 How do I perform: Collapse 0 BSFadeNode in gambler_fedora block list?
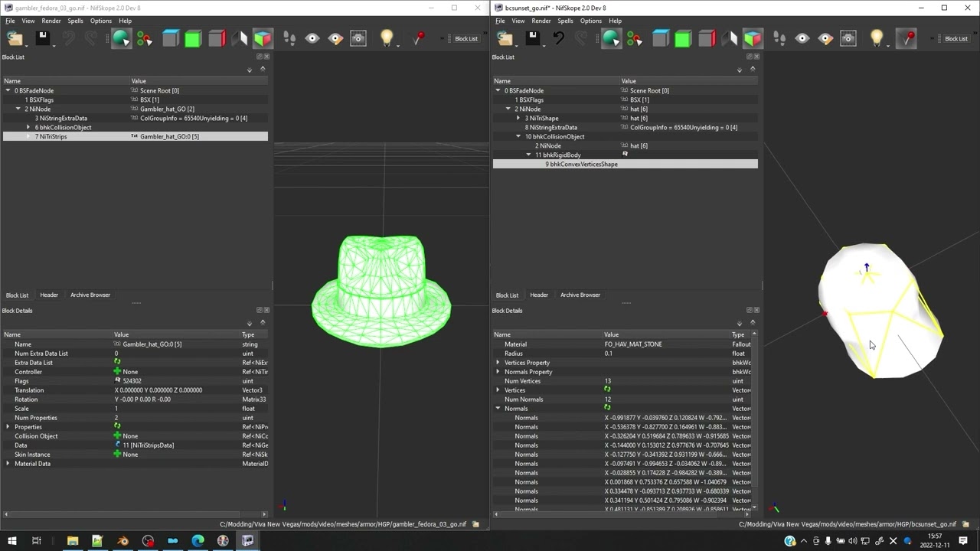pyautogui.click(x=8, y=90)
